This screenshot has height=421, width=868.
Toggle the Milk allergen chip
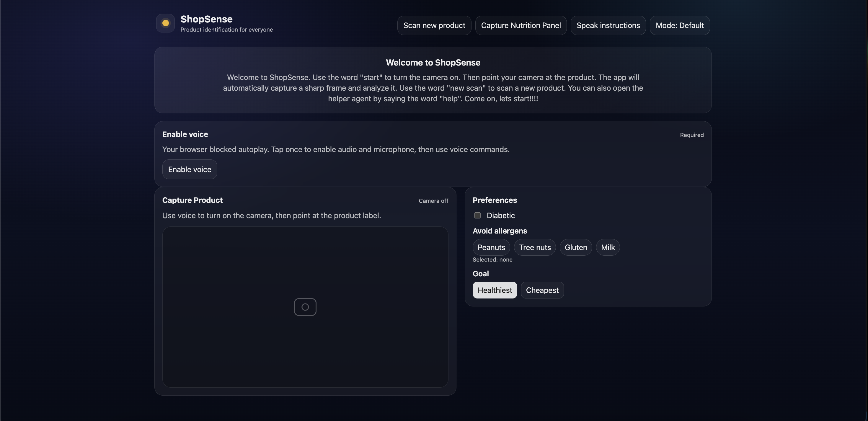(608, 247)
